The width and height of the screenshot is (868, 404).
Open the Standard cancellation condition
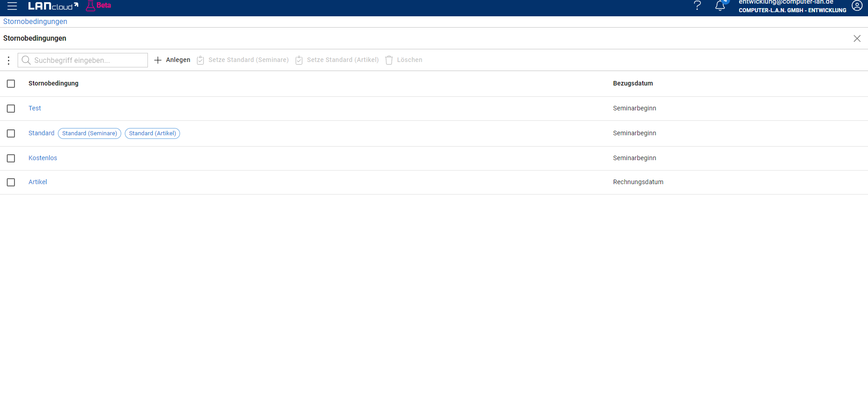click(41, 133)
